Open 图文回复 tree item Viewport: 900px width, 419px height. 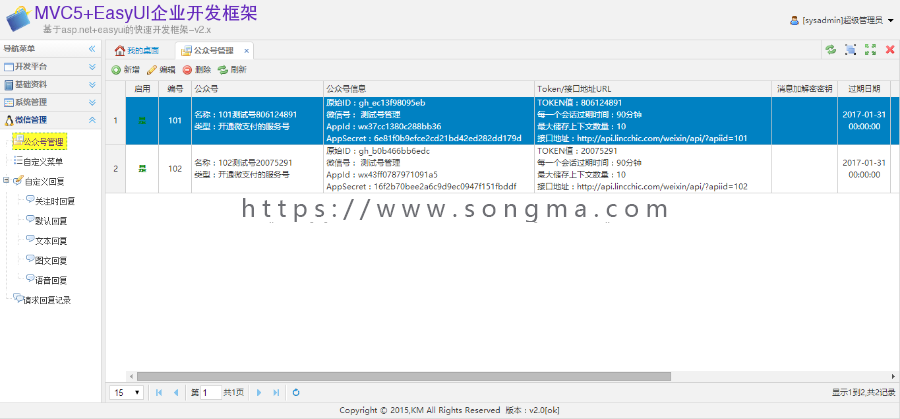pyautogui.click(x=46, y=261)
